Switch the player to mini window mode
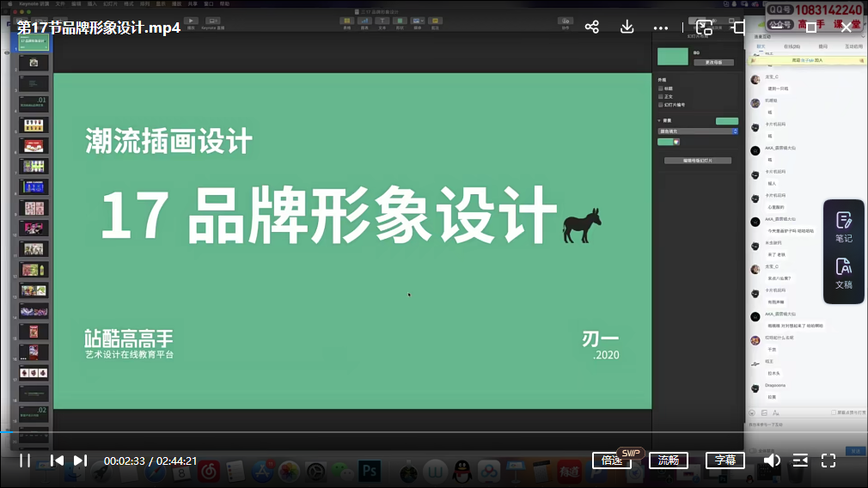The height and width of the screenshot is (488, 868). click(704, 27)
